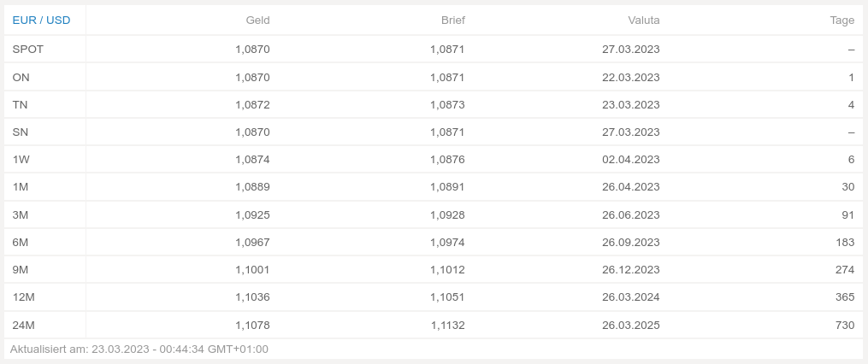Click the 24M Brief value 1,1132
This screenshot has height=364, width=868.
[447, 325]
